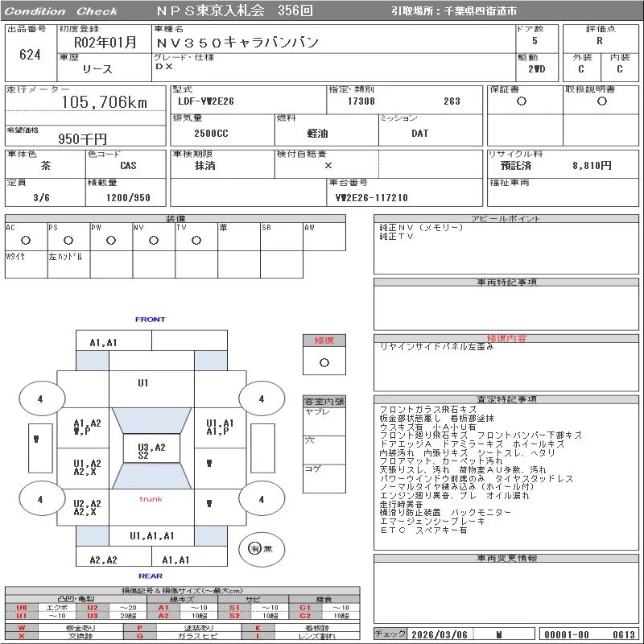Image resolution: width=644 pixels, height=644 pixels.
Task: Select the '左ハンドル' equipment cell
Action: (x=69, y=265)
